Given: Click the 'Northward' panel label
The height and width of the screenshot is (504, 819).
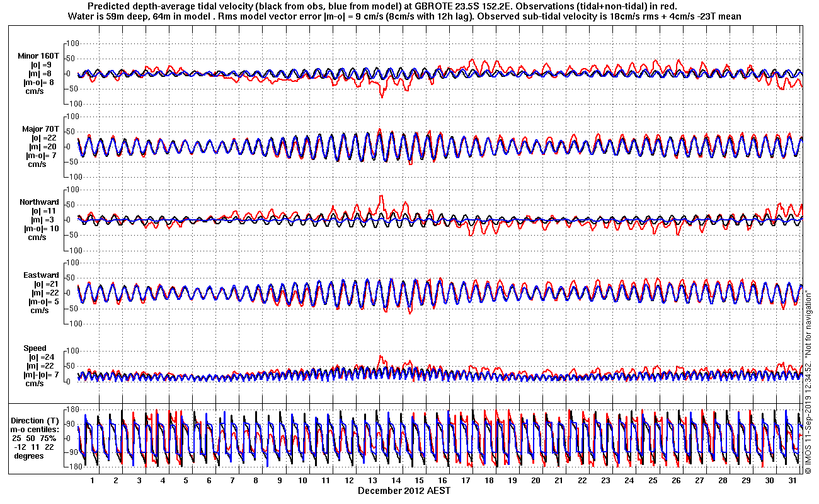Looking at the screenshot, I should 39,202.
